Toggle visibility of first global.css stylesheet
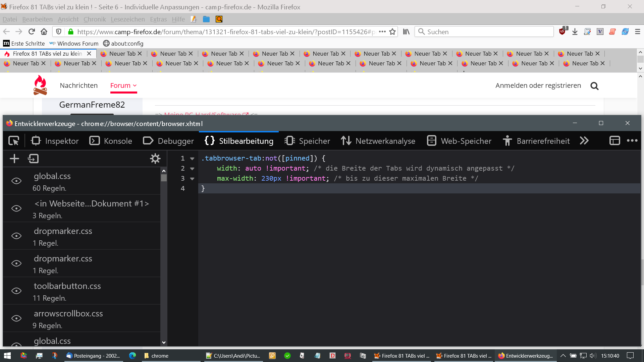Screen dimensions: 644x362 [x=16, y=181]
